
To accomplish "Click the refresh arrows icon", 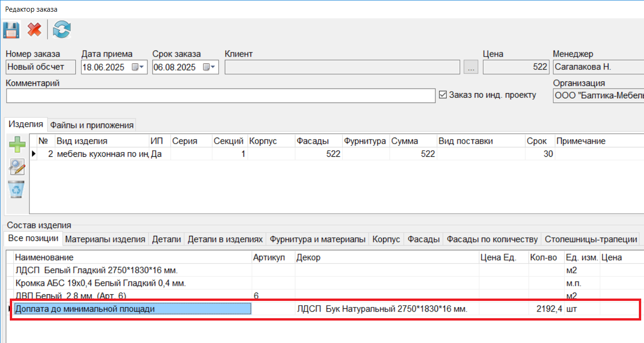I will 61,30.
